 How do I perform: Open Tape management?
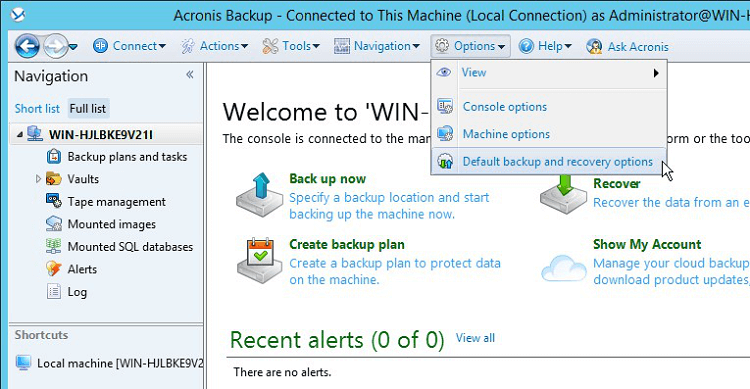coord(117,202)
